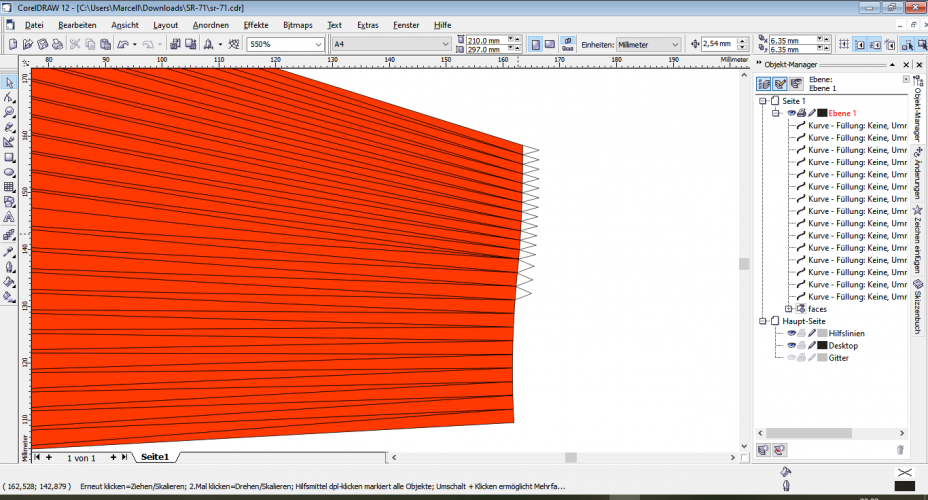
Task: Open the Bearbeiten menu
Action: click(x=77, y=25)
